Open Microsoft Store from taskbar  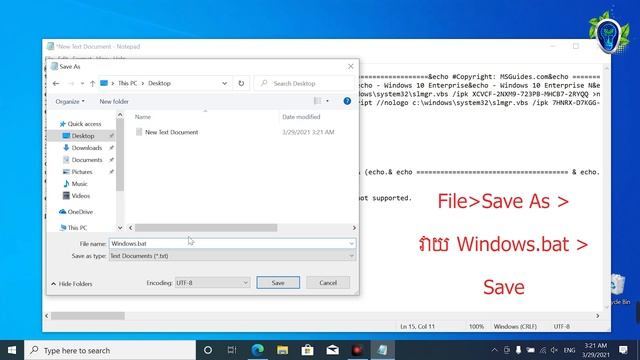tap(307, 350)
